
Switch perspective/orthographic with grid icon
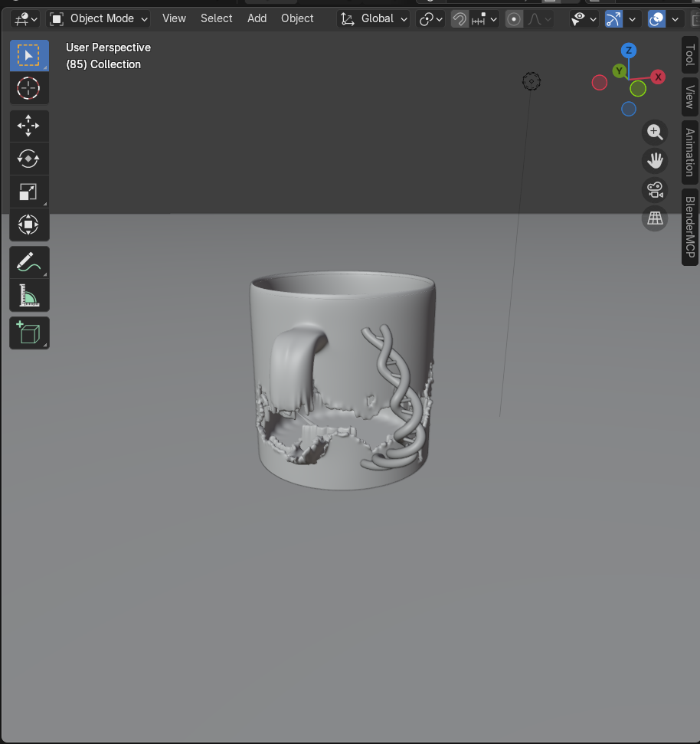(x=655, y=218)
